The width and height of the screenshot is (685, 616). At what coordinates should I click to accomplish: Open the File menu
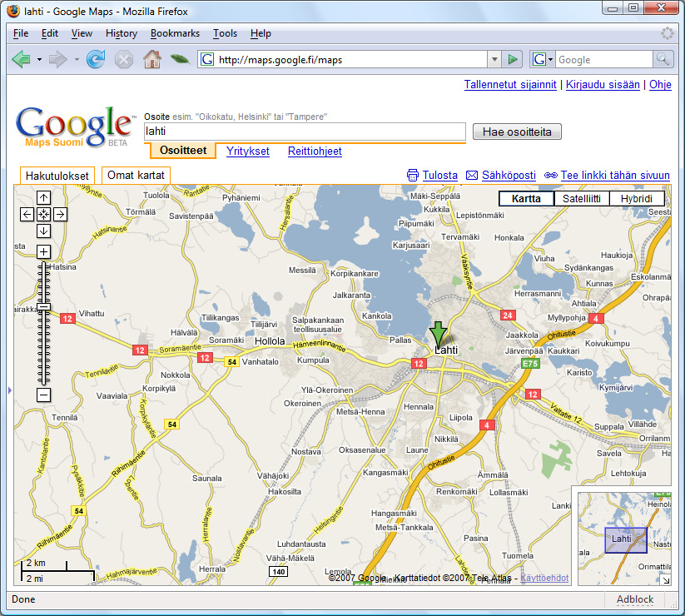[21, 33]
